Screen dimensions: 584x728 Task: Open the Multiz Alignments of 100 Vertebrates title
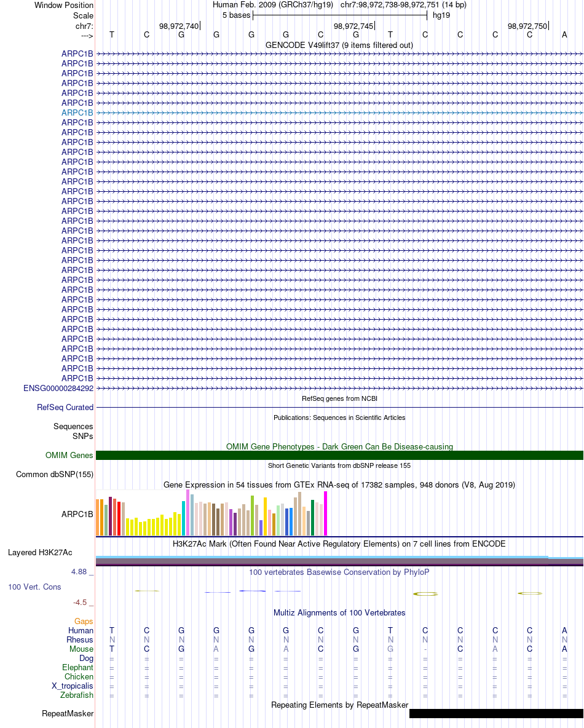tap(339, 613)
